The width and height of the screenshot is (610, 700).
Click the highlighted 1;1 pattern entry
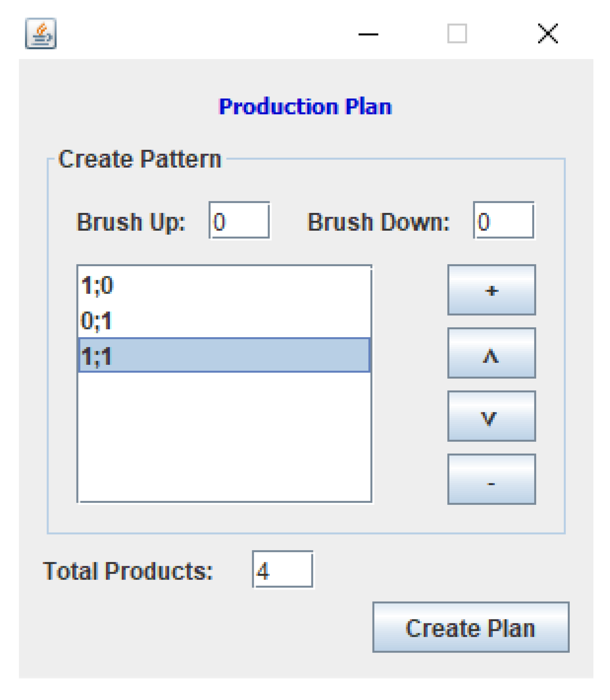224,355
